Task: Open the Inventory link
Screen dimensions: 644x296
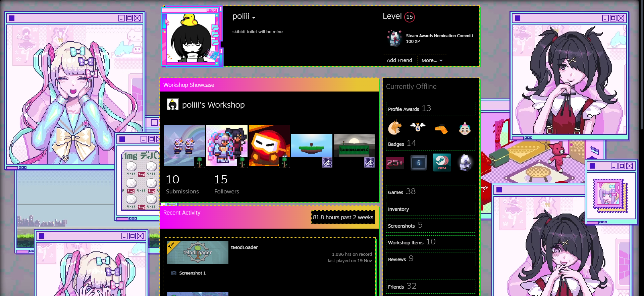Action: pyautogui.click(x=398, y=209)
